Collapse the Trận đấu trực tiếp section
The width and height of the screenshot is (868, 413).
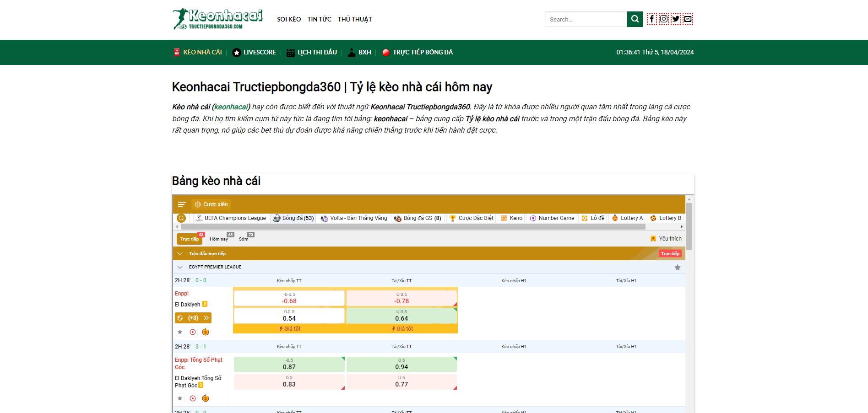point(180,254)
